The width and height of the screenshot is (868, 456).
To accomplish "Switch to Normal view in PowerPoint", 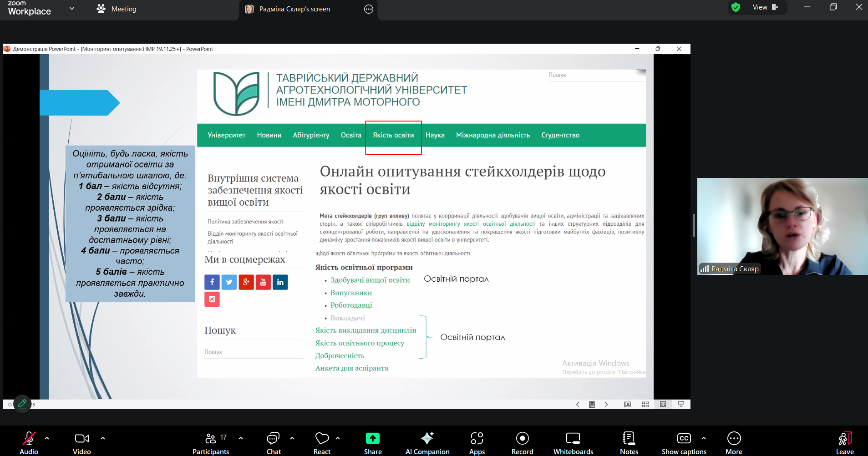I will pyautogui.click(x=627, y=404).
